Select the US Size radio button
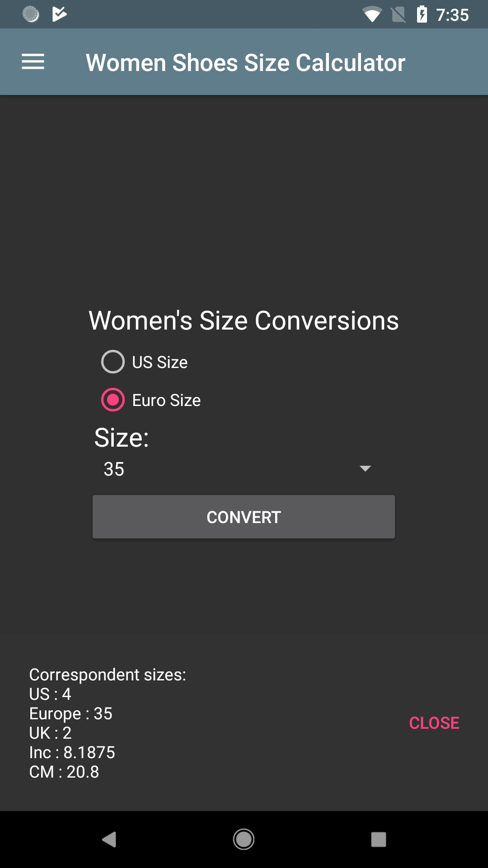Viewport: 488px width, 868px height. click(113, 362)
